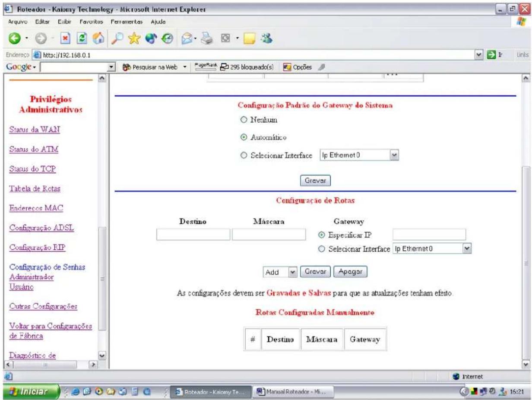Click the Apagar button
Screen dimensions: 532x400
350,272
